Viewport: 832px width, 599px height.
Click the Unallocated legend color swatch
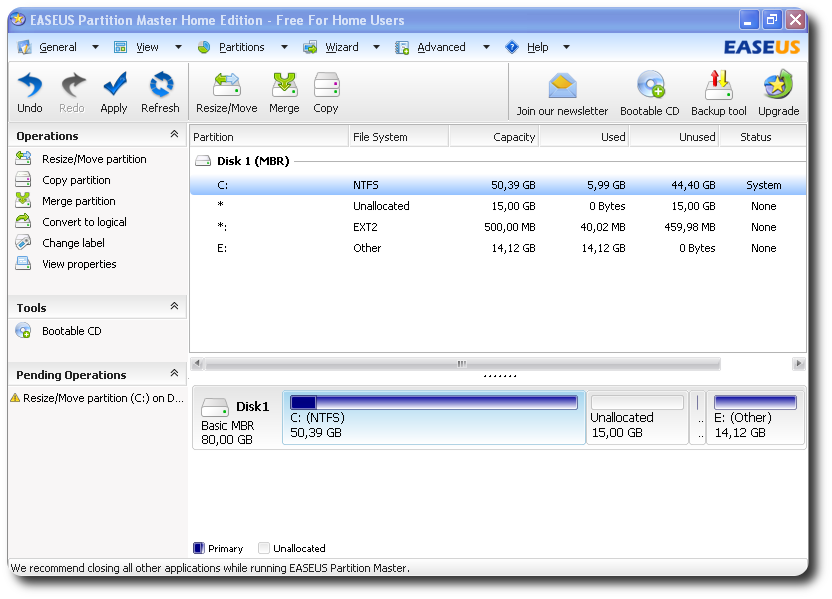click(x=264, y=548)
